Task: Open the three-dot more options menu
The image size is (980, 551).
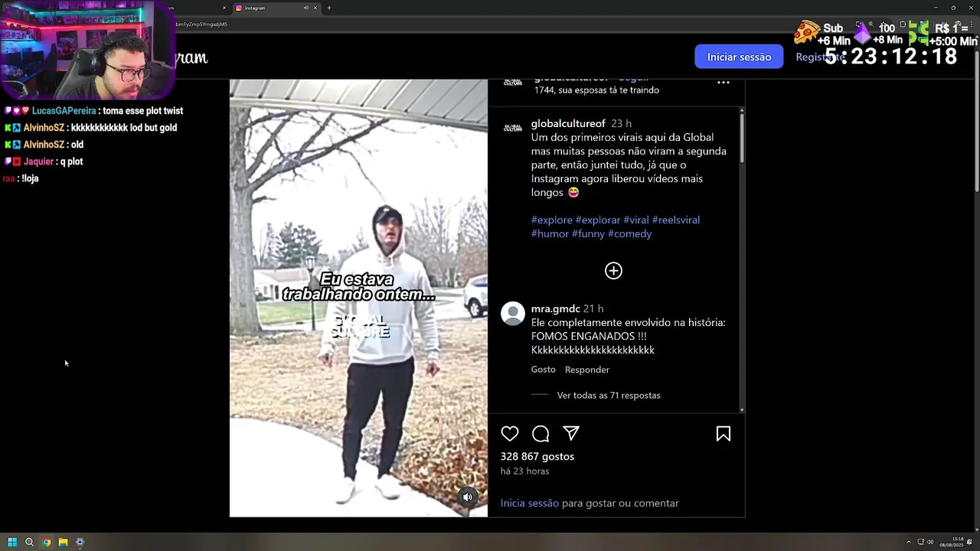Action: pyautogui.click(x=724, y=82)
